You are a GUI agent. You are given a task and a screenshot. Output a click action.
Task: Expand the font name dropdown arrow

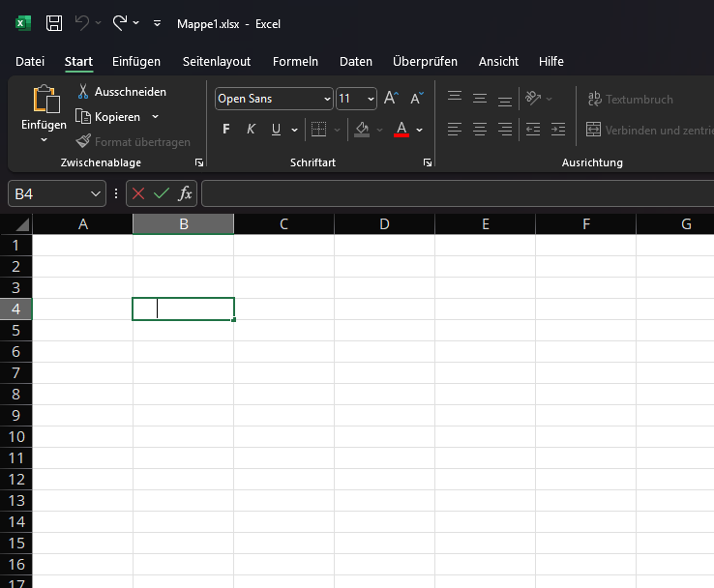coord(327,99)
